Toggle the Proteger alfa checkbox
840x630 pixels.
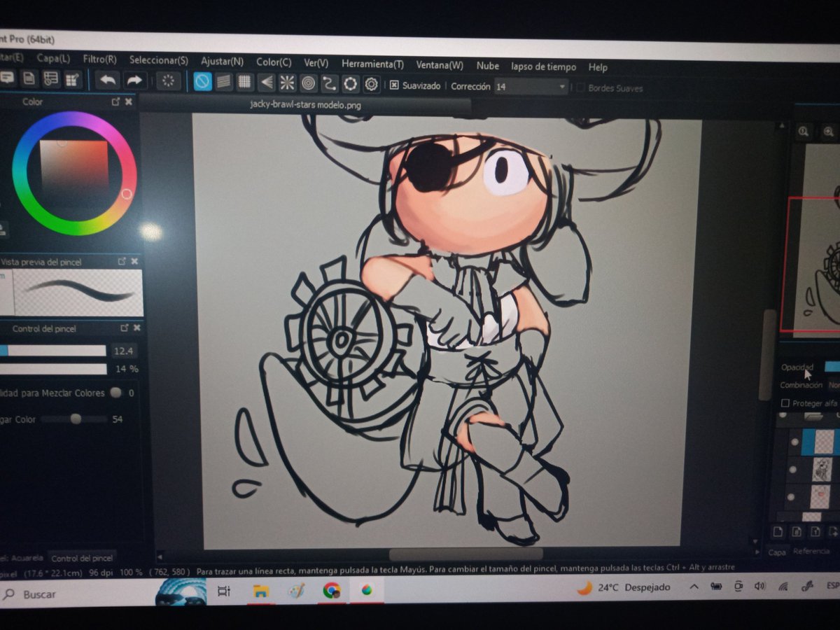785,403
